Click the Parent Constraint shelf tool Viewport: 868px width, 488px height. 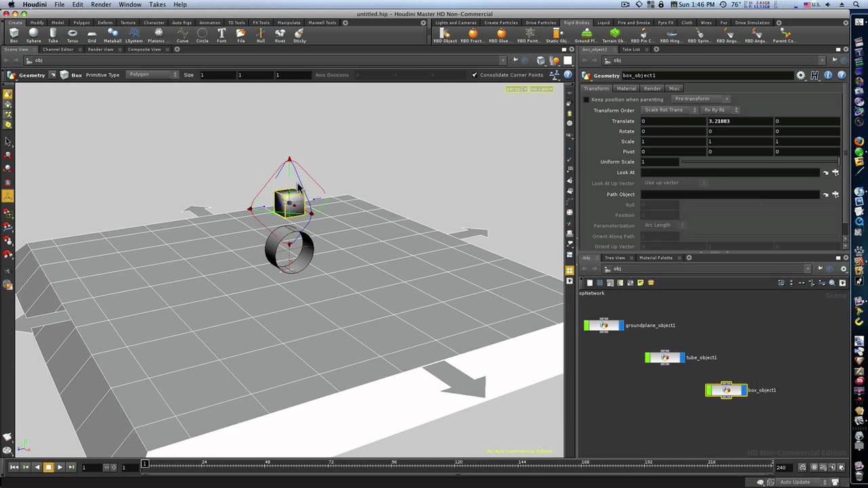click(785, 35)
